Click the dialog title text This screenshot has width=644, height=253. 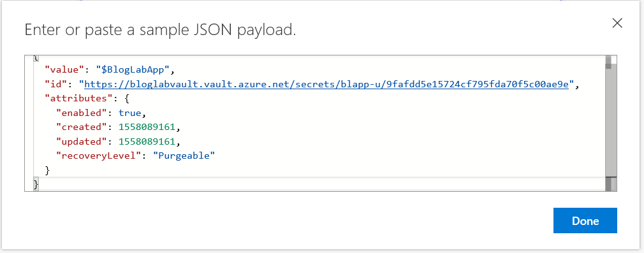[160, 31]
